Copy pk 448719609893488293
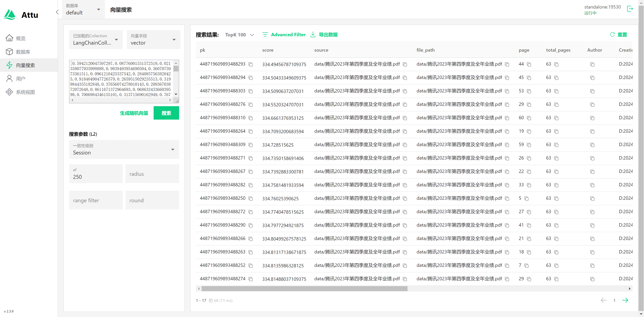The width and height of the screenshot is (644, 317). pyautogui.click(x=251, y=65)
